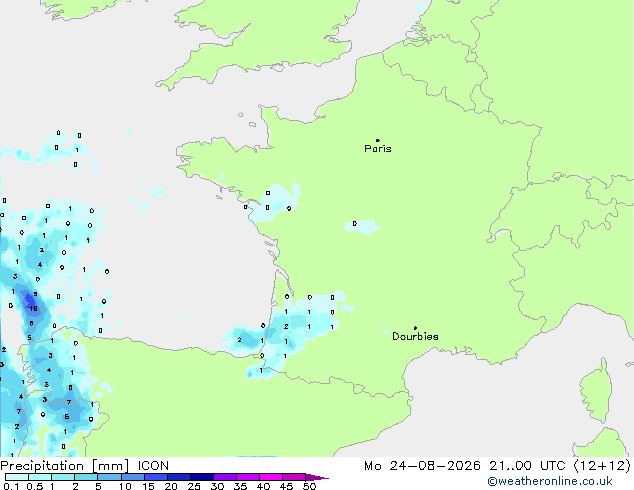This screenshot has height=490, width=634.
Task: Pick the legend swatch between 10 and 15
Action: pyautogui.click(x=133, y=477)
